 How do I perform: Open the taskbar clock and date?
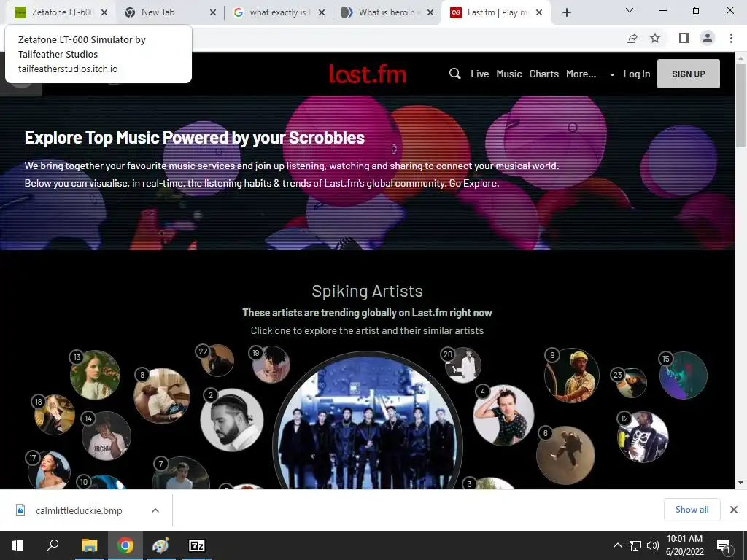click(684, 545)
